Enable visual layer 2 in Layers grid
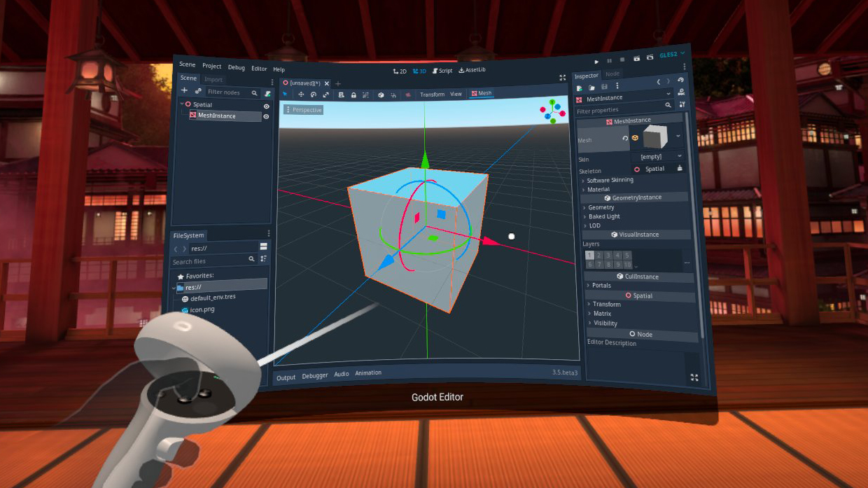Viewport: 868px width, 488px height. tap(599, 256)
